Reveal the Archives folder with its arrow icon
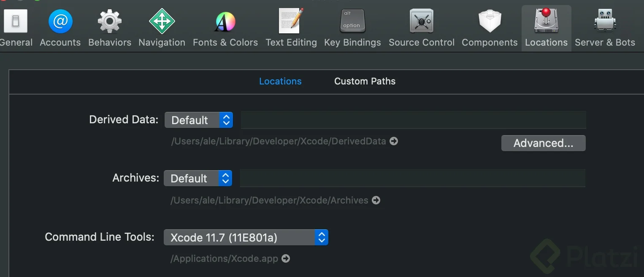Image resolution: width=644 pixels, height=277 pixels. pos(376,200)
